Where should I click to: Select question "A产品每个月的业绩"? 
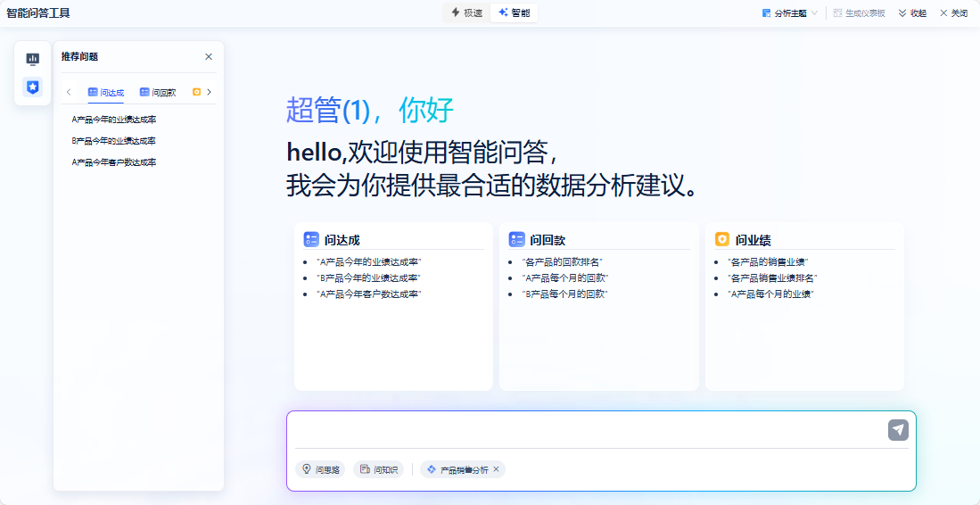click(770, 294)
